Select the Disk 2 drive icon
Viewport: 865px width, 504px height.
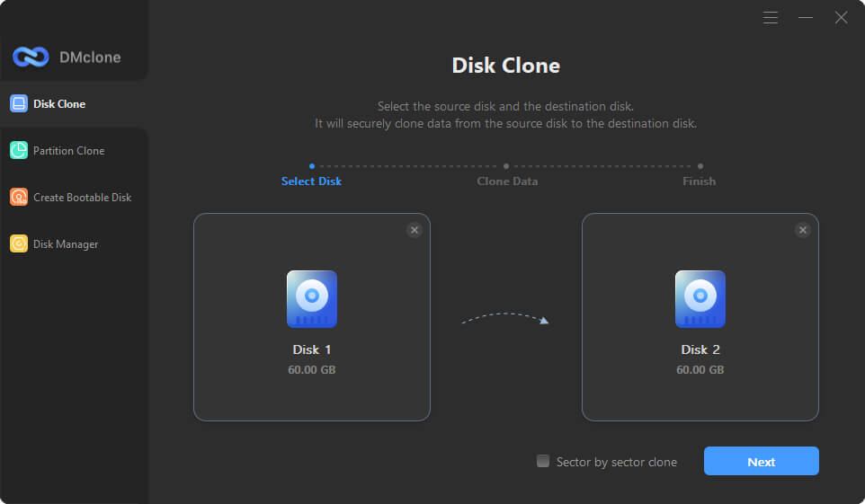pos(700,299)
